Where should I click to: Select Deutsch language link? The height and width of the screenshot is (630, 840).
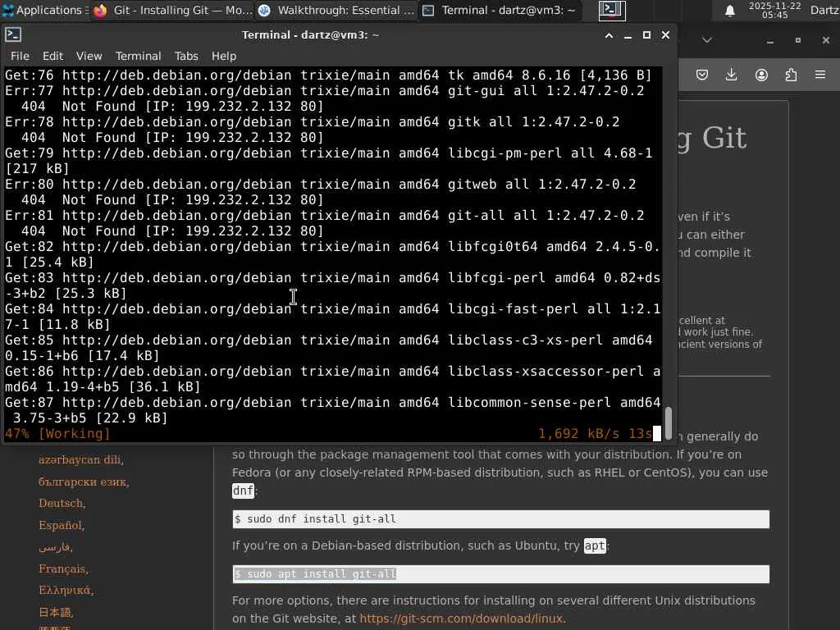pyautogui.click(x=62, y=503)
